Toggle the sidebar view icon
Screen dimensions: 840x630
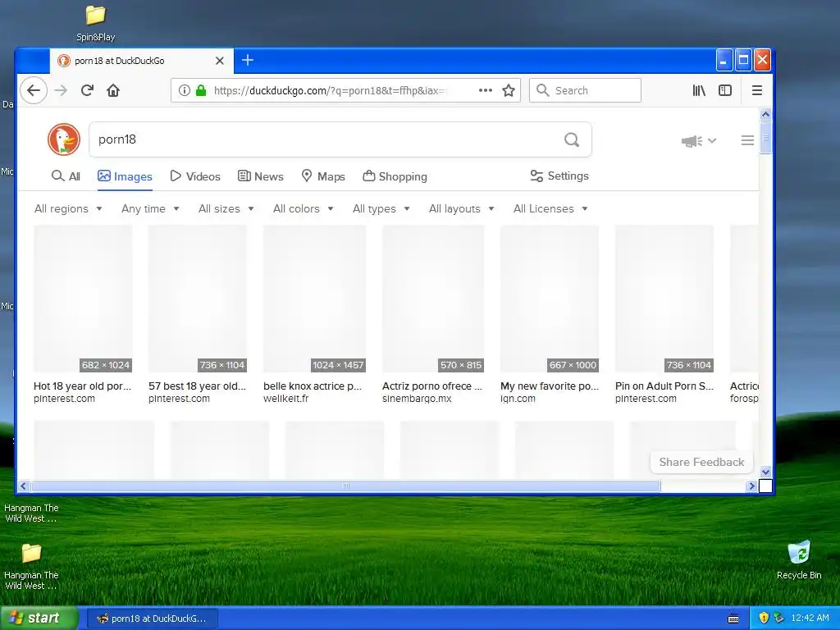point(725,90)
